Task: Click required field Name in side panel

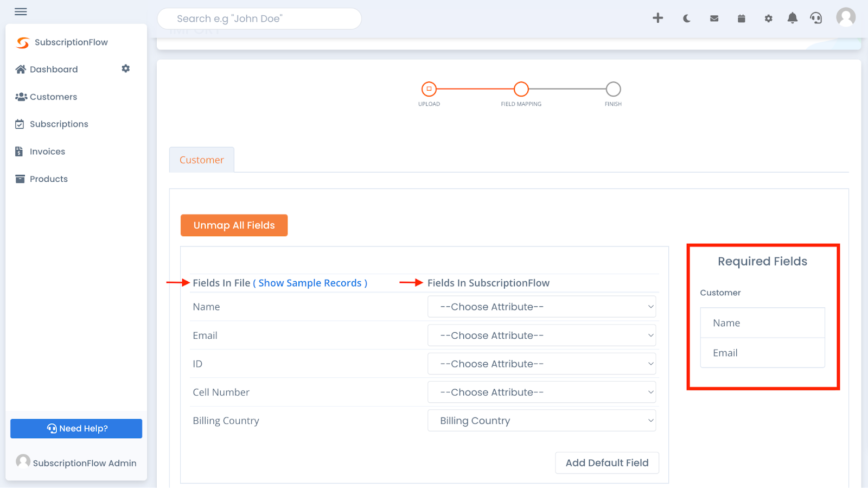Action: (x=762, y=323)
